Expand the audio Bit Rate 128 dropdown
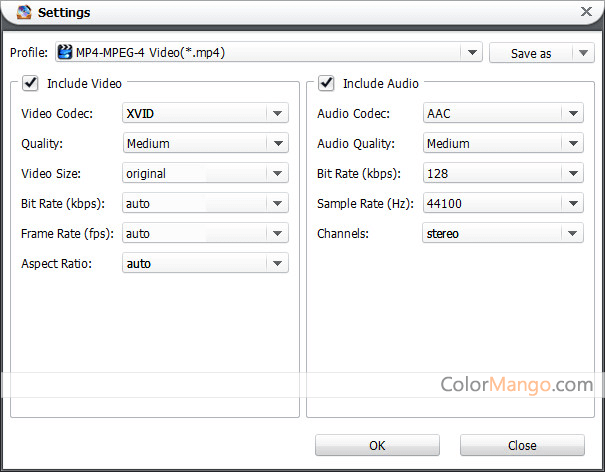 point(503,173)
